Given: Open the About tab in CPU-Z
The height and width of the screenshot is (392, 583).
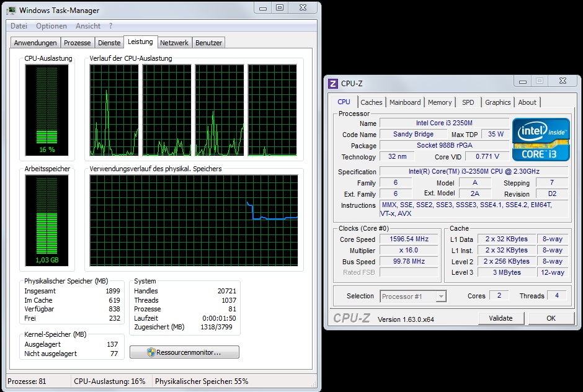Looking at the screenshot, I should click(527, 102).
